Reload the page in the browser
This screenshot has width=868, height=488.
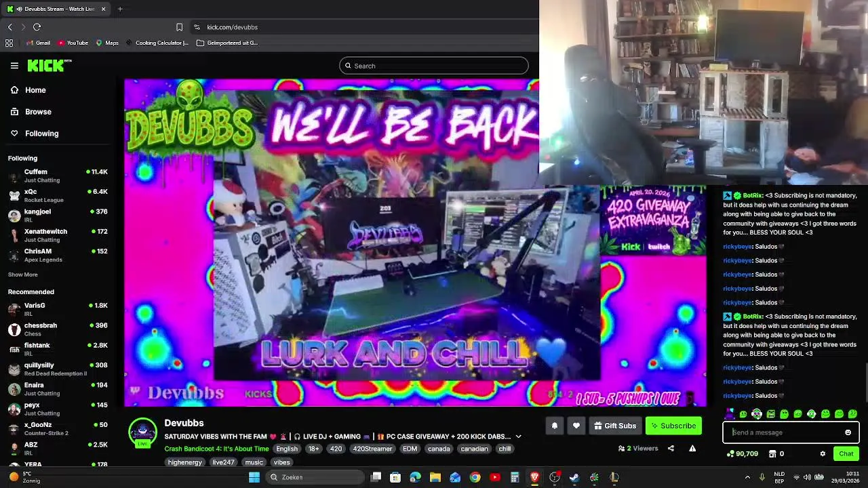click(x=37, y=27)
